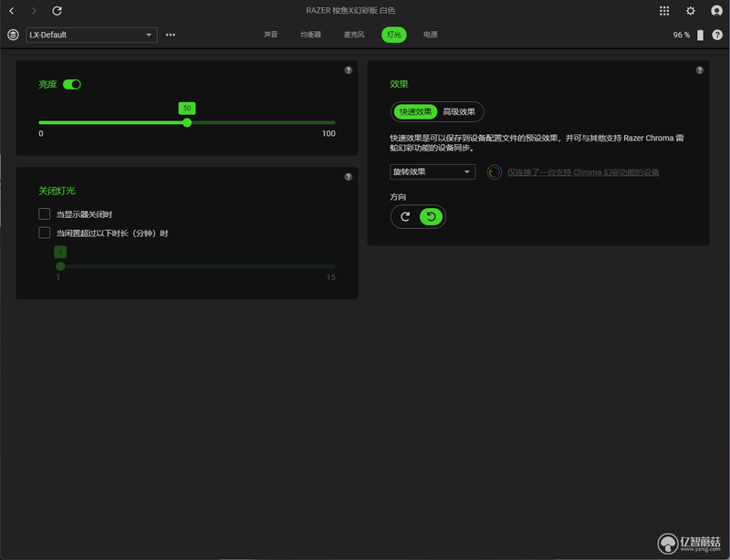Switch to the 电源 tab
The image size is (730, 560).
[430, 35]
